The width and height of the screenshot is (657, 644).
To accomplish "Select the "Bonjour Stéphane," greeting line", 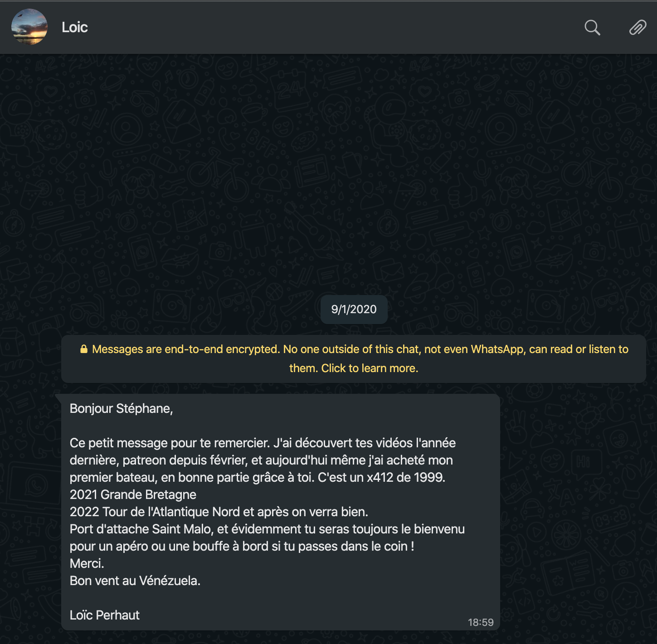I will click(x=121, y=408).
